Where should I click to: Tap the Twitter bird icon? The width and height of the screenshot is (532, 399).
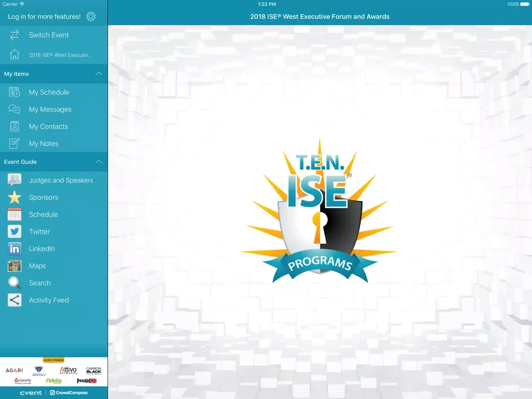pos(14,231)
